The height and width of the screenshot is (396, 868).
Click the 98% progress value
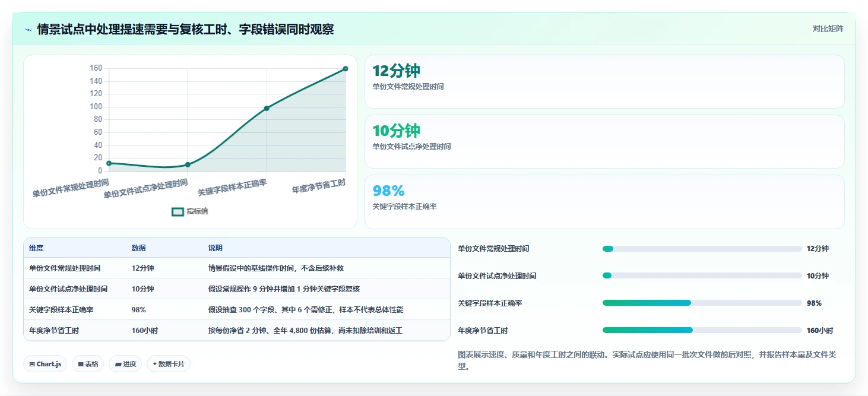814,303
